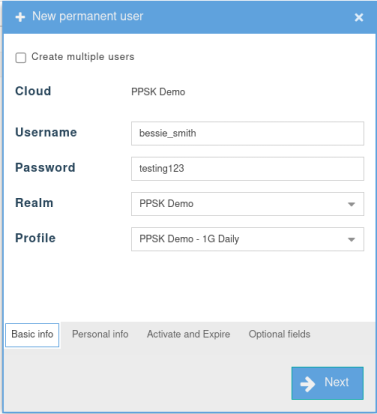Viewport: 377px width, 414px height.
Task: Select the Basic info tab
Action: tap(32, 335)
